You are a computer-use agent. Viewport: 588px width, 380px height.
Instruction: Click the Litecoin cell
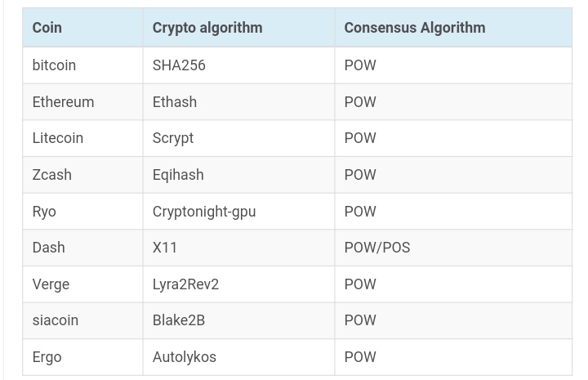click(x=58, y=138)
